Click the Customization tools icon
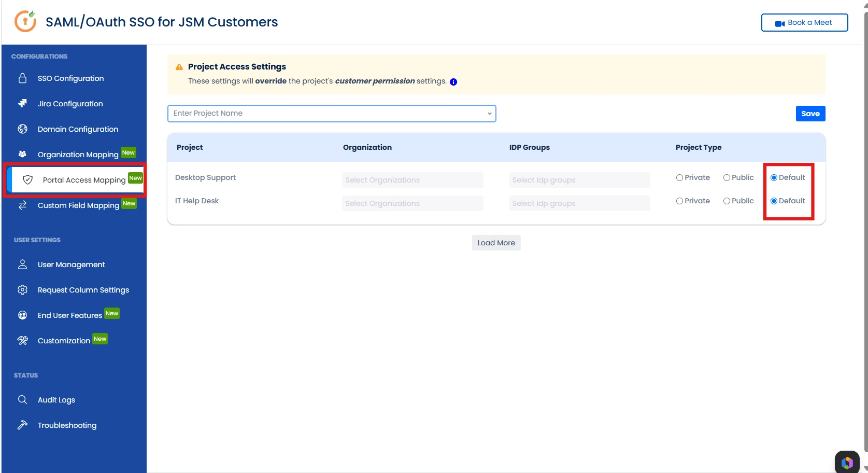 22,341
